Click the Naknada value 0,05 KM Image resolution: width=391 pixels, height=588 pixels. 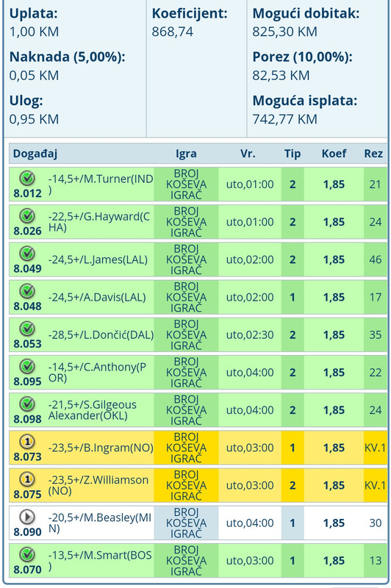[x=34, y=76]
